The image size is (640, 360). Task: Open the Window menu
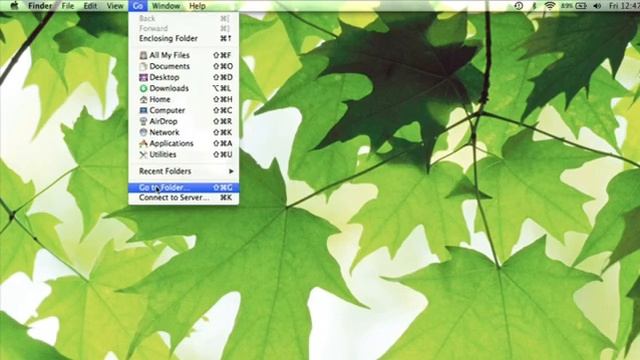pyautogui.click(x=166, y=6)
